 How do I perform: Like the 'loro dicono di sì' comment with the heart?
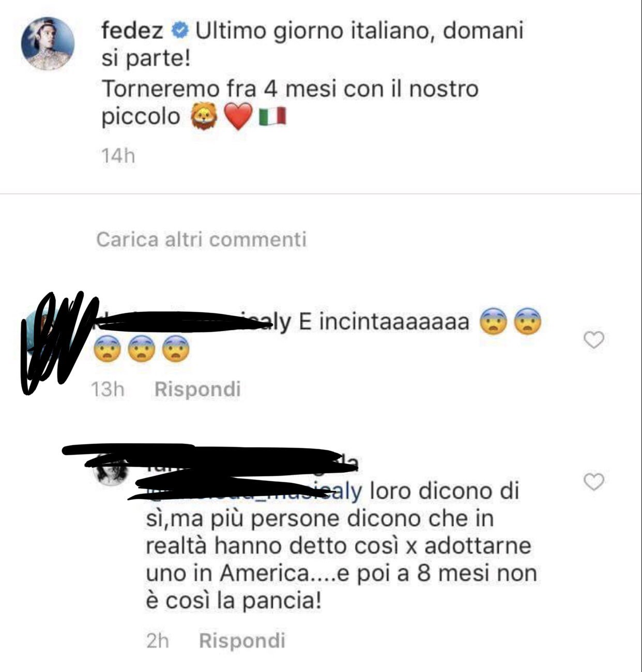594,482
